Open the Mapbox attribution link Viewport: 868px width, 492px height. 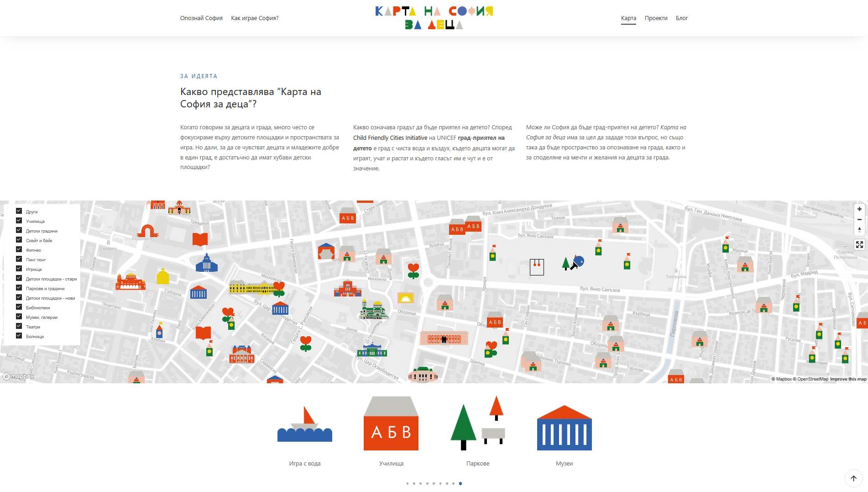coord(782,379)
